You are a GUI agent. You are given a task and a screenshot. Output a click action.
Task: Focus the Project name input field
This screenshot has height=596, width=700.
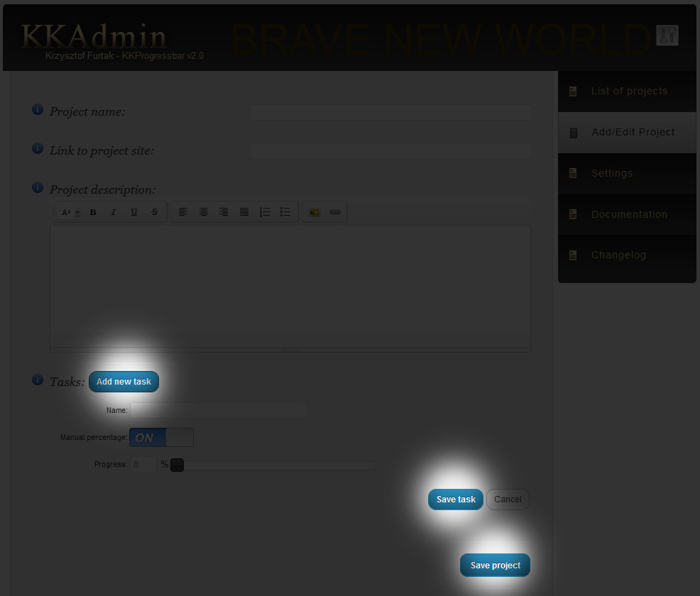pos(390,112)
